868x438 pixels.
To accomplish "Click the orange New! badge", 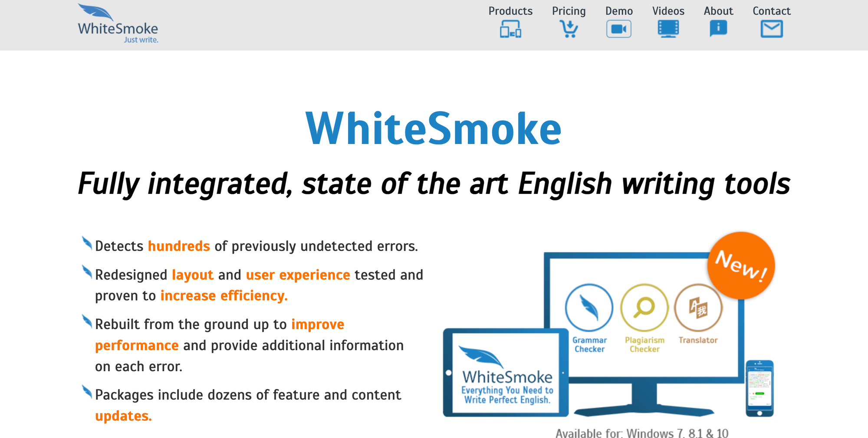I will [x=741, y=265].
